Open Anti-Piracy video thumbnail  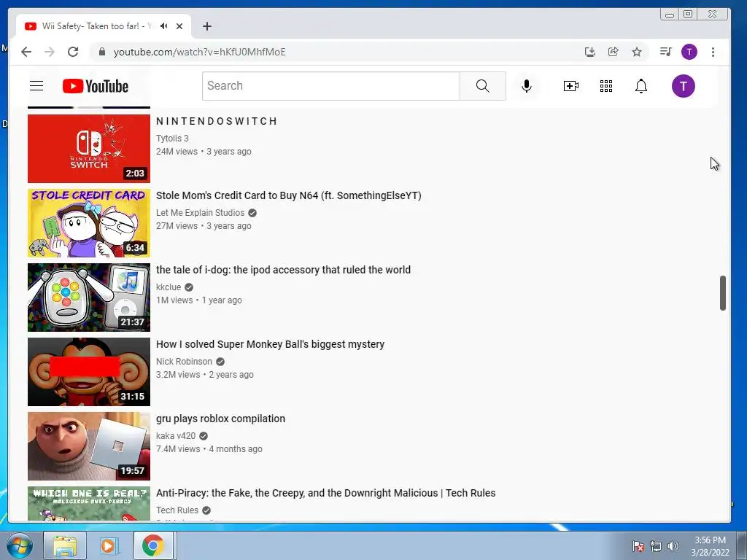[x=88, y=503]
